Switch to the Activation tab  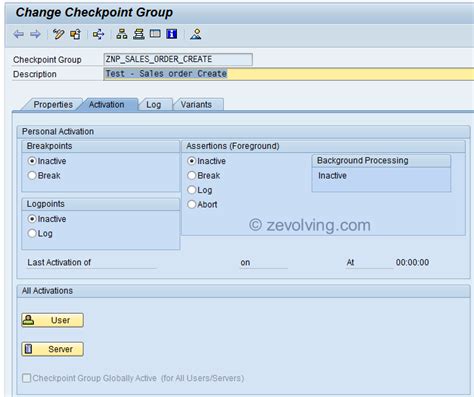(x=106, y=105)
